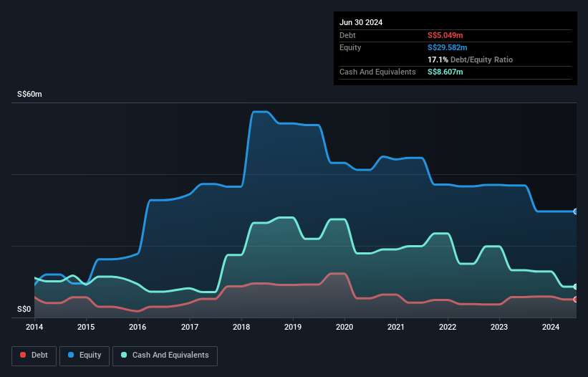Image resolution: width=588 pixels, height=377 pixels.
Task: Click the S$29.582m equity value
Action: point(448,47)
